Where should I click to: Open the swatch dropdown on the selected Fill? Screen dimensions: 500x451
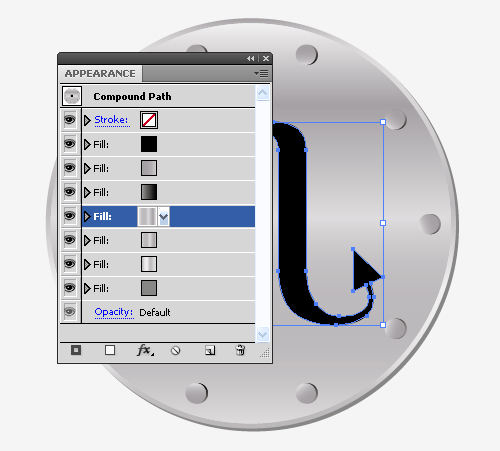click(x=163, y=217)
